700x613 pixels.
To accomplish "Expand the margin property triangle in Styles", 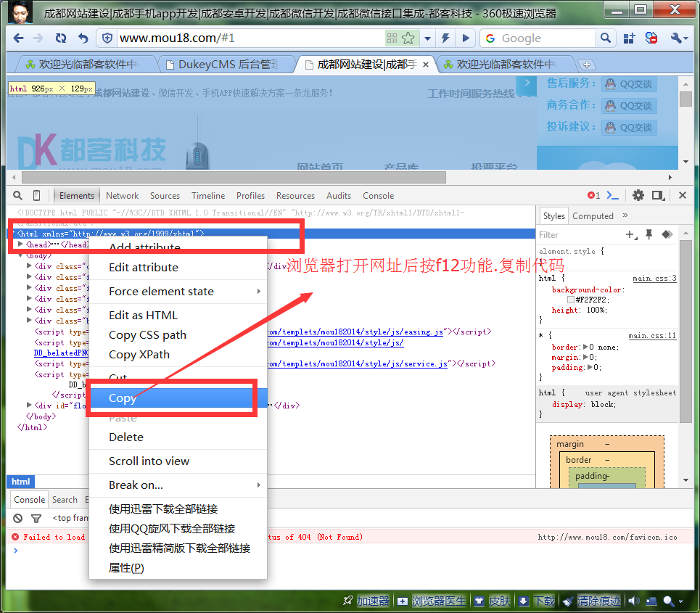I will (x=585, y=357).
